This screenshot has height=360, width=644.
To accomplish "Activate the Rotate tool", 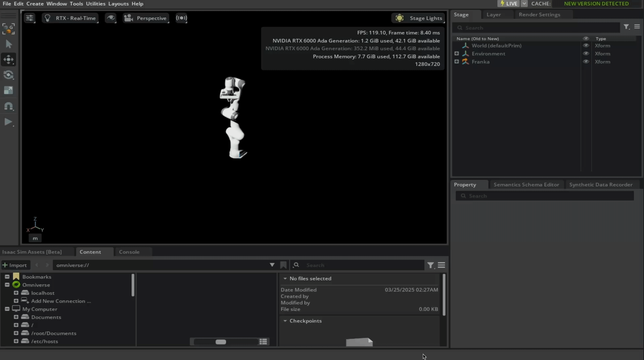I will pos(8,75).
